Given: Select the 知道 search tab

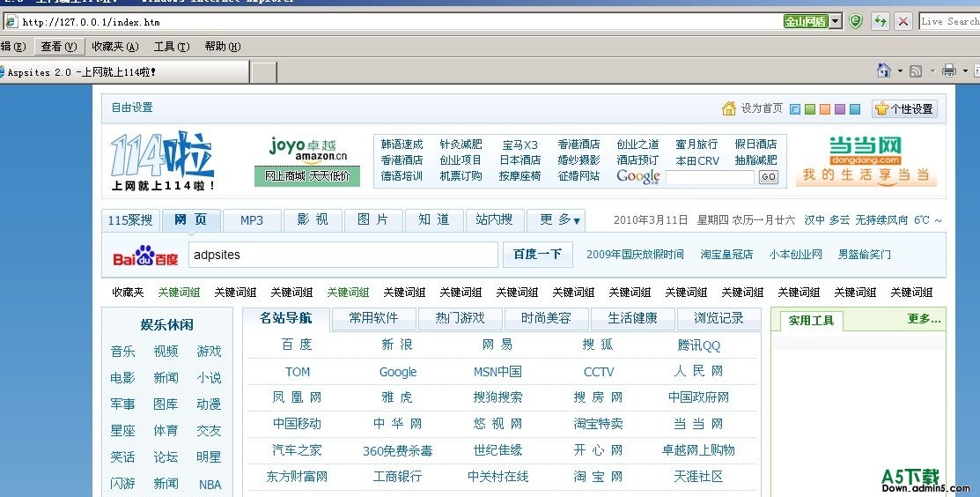Looking at the screenshot, I should [434, 220].
